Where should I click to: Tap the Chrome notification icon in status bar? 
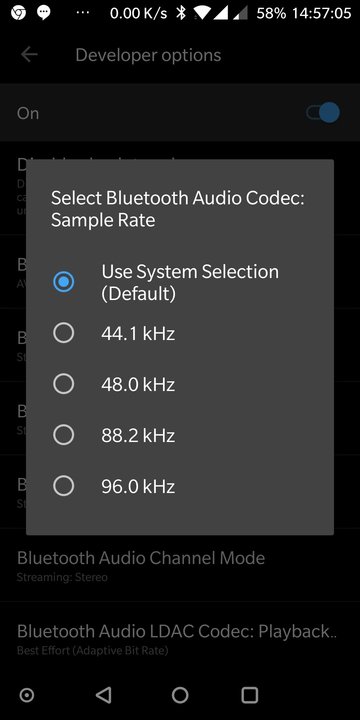[x=18, y=13]
